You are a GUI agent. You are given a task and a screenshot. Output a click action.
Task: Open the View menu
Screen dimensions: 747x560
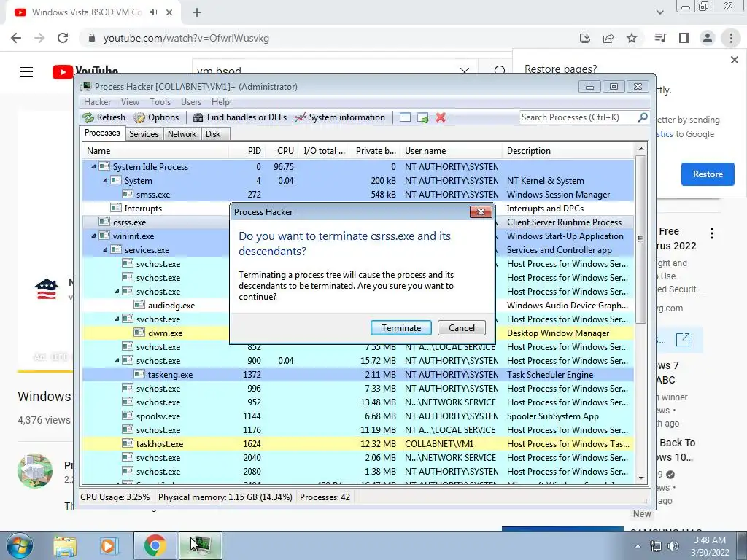[x=130, y=102]
